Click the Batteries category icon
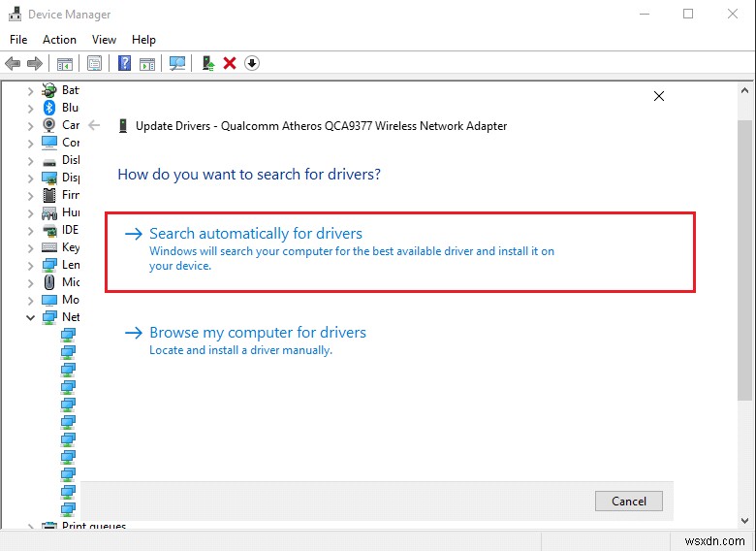This screenshot has width=756, height=551. [48, 90]
